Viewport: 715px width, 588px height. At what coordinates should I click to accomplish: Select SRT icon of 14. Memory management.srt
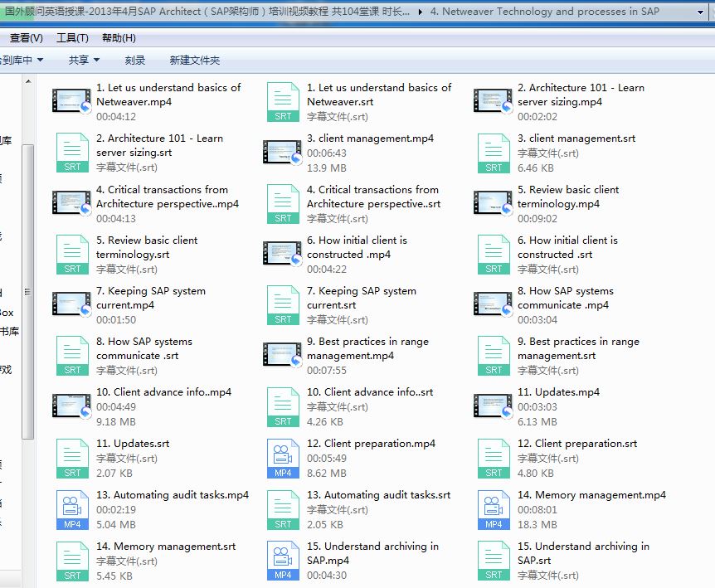(x=72, y=561)
